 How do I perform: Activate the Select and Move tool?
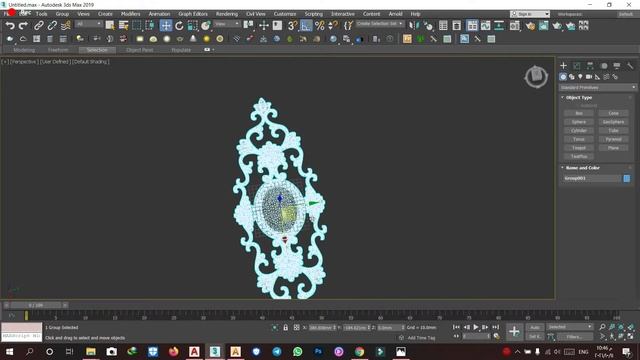pos(166,26)
